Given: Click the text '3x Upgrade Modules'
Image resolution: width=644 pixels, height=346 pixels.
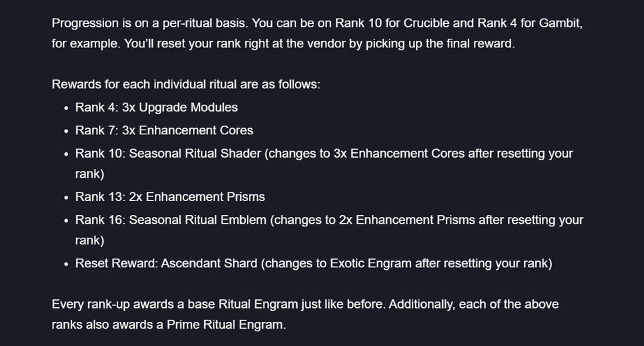Looking at the screenshot, I should [180, 108].
